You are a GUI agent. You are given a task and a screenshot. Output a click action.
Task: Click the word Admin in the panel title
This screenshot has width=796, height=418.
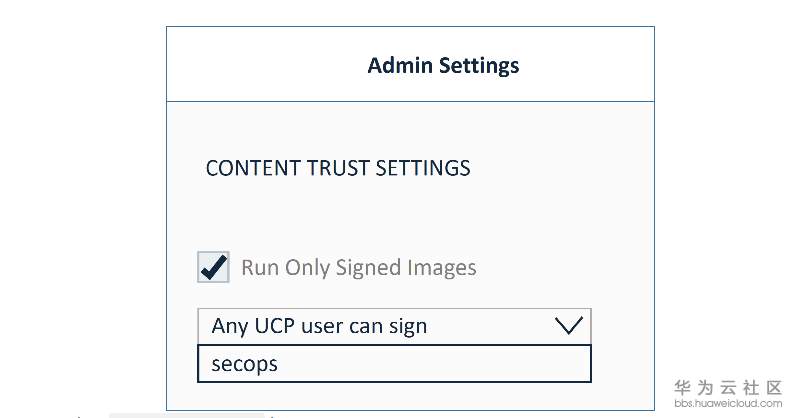tap(396, 66)
